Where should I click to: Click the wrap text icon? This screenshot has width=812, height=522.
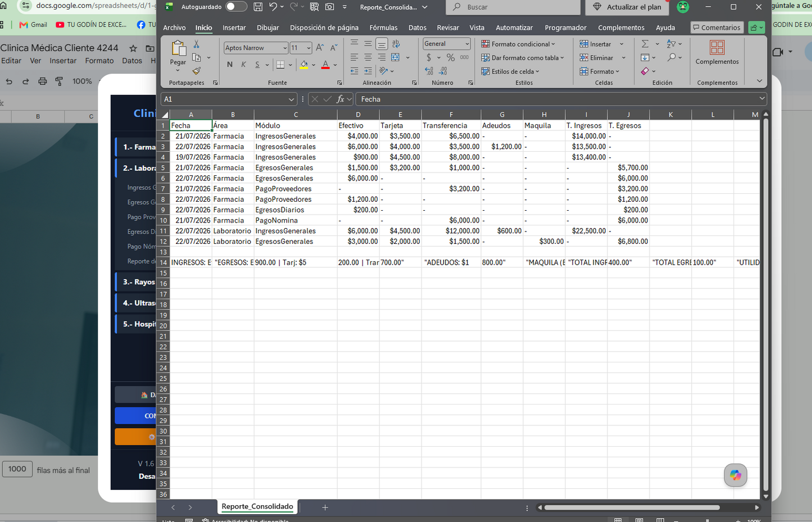click(x=396, y=44)
